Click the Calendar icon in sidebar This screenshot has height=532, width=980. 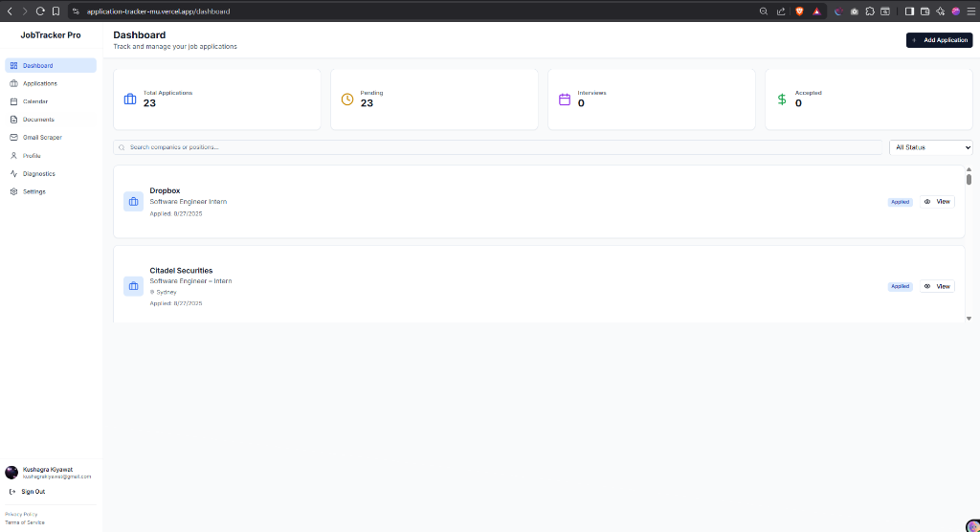click(13, 101)
